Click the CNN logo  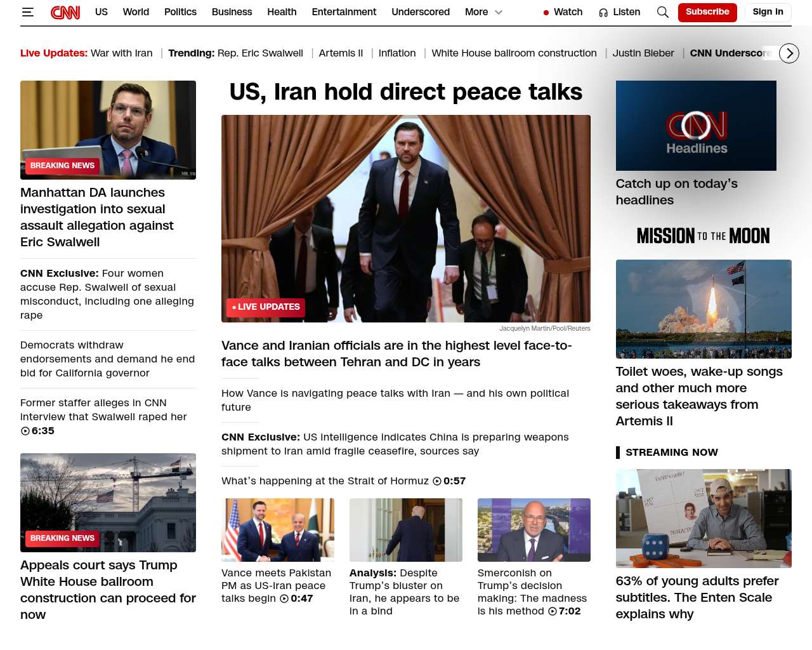point(65,12)
